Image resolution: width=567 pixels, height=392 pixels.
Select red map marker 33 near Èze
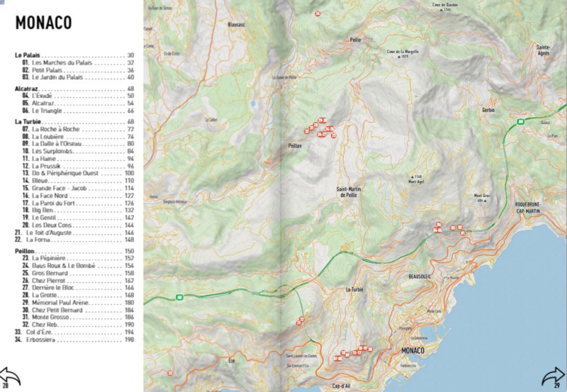[170, 373]
